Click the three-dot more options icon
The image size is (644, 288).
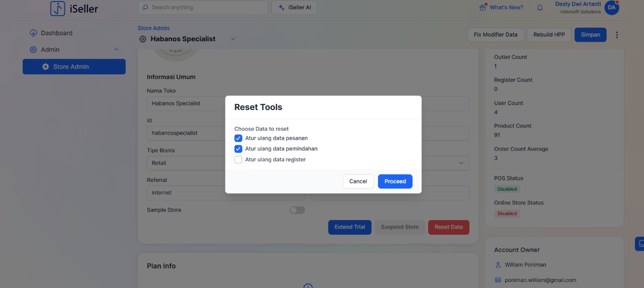[x=617, y=35]
